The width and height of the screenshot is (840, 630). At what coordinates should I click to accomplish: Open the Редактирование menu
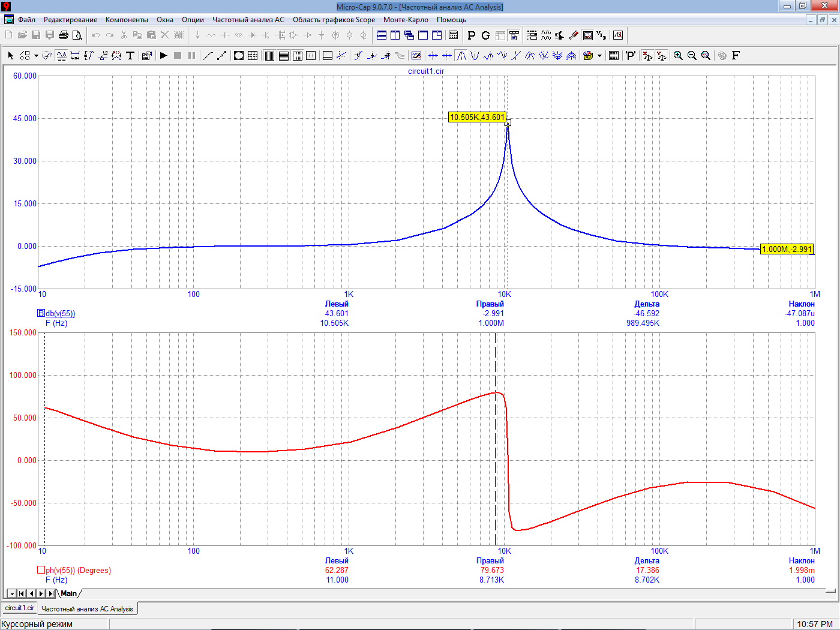click(70, 20)
